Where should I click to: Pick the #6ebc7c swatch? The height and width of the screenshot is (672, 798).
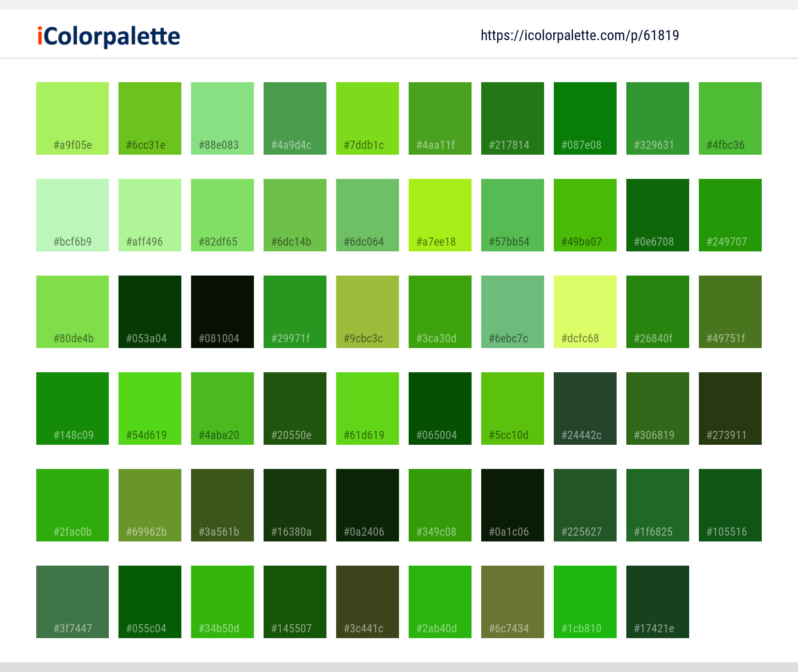[513, 312]
